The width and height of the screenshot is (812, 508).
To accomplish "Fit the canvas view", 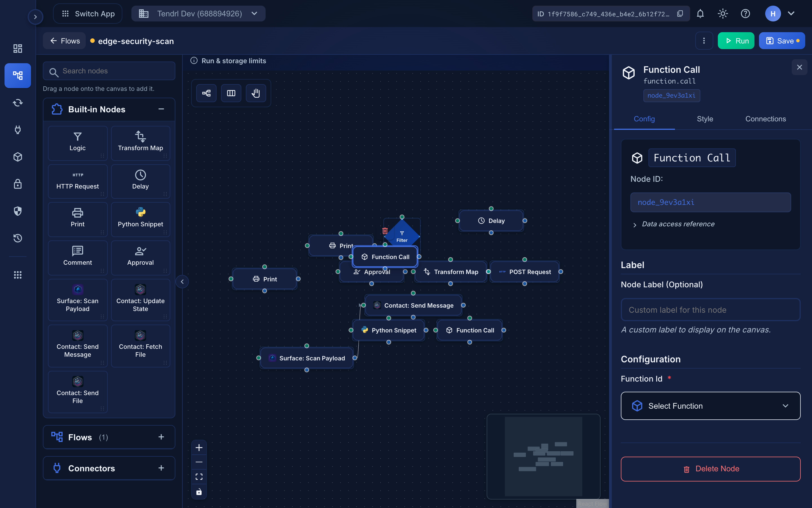I will [x=199, y=477].
